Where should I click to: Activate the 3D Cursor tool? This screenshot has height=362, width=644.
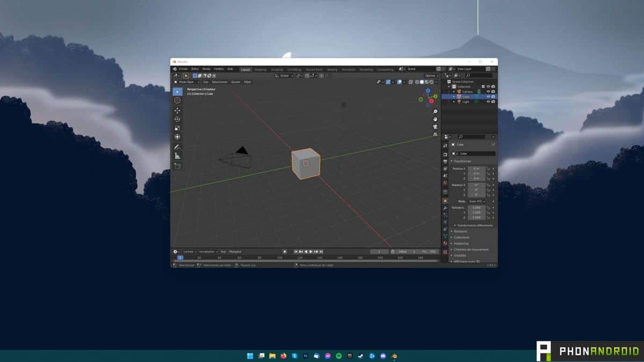pos(177,101)
